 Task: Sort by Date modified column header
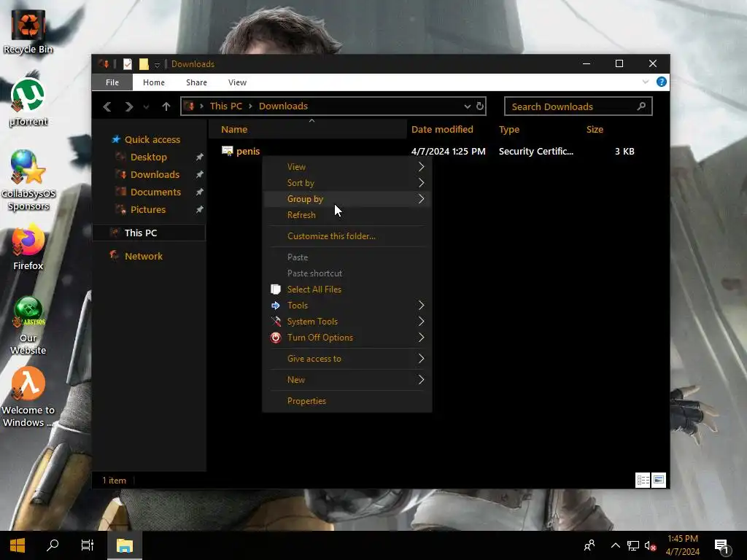coord(442,130)
